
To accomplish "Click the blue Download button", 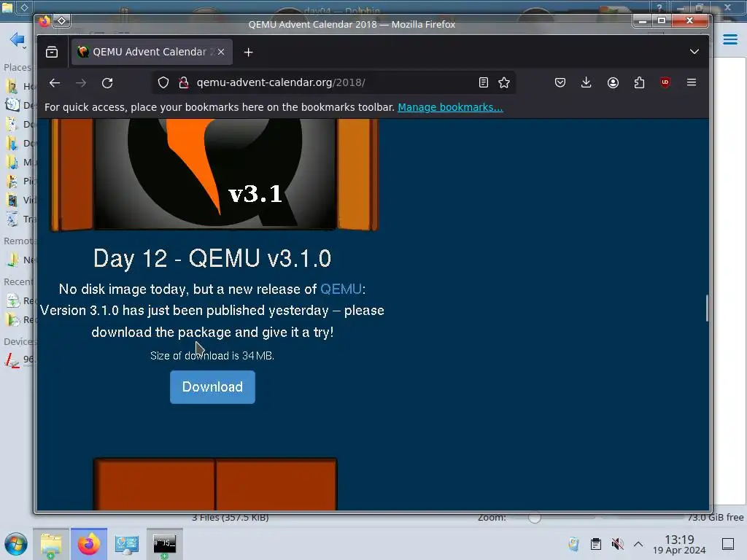I will [212, 386].
